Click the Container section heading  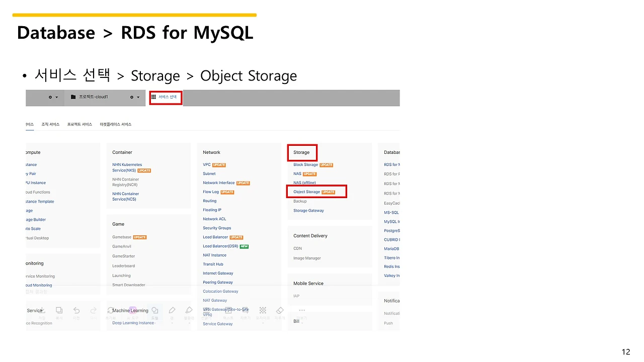click(122, 152)
